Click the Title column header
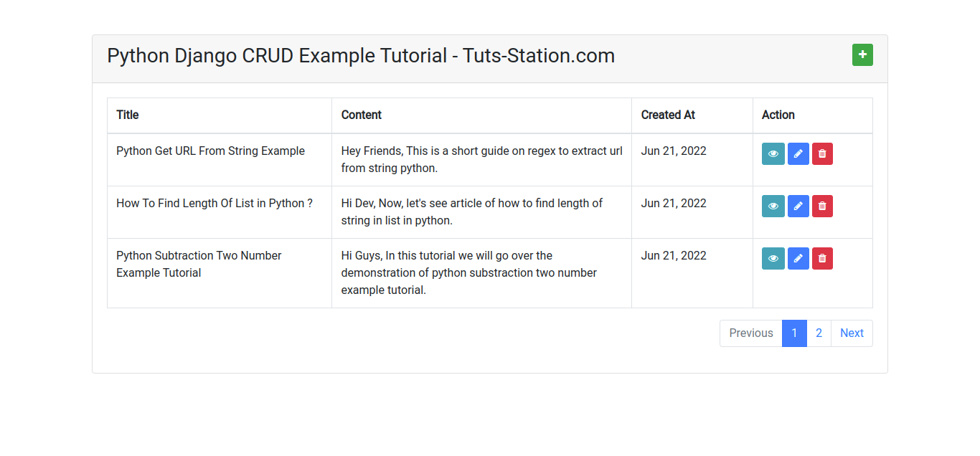This screenshot has height=456, width=980. point(128,115)
